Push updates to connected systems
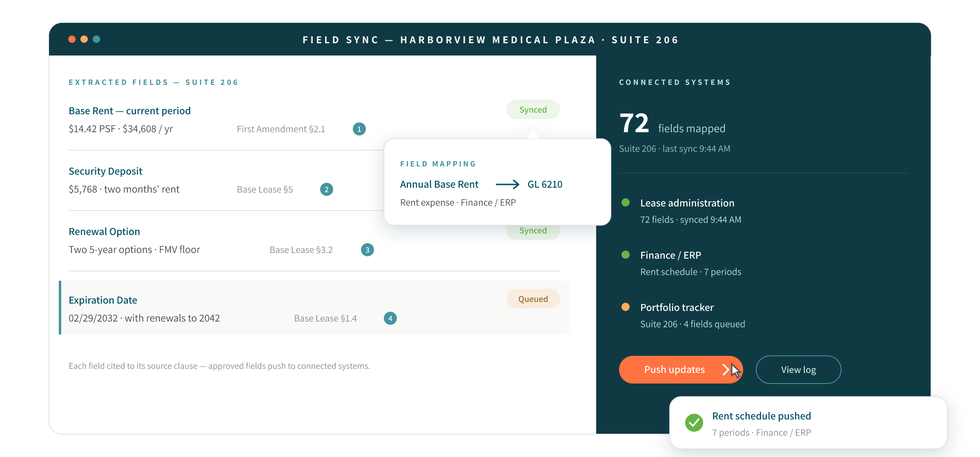Screen dimensions: 980x457 pos(681,370)
